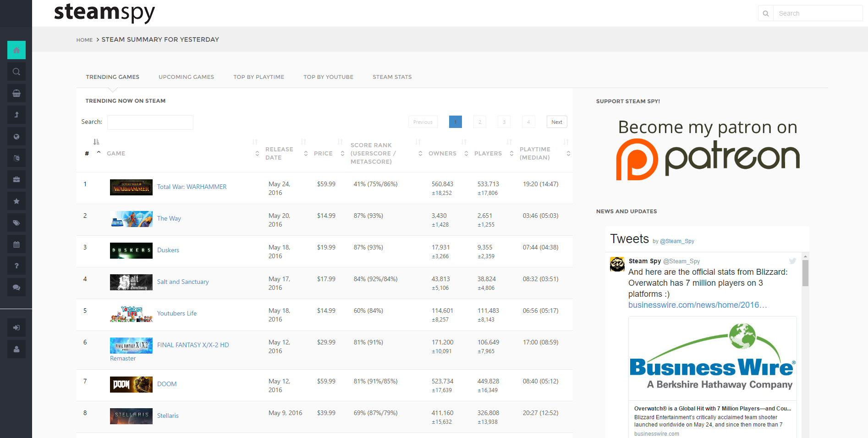The width and height of the screenshot is (868, 438).
Task: Open Salt and Sanctuary game link
Action: [183, 282]
